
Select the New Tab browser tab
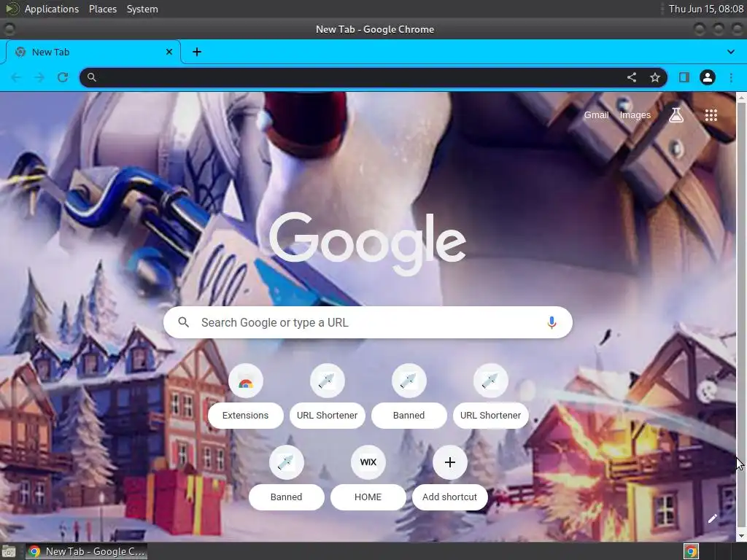(93, 52)
